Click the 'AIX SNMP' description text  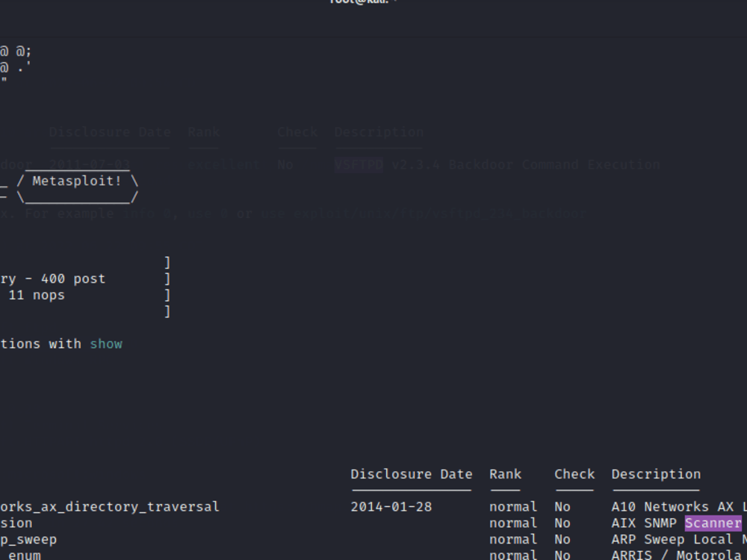(644, 523)
